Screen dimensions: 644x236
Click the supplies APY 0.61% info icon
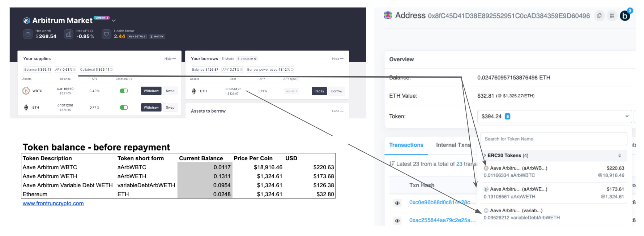[74, 70]
